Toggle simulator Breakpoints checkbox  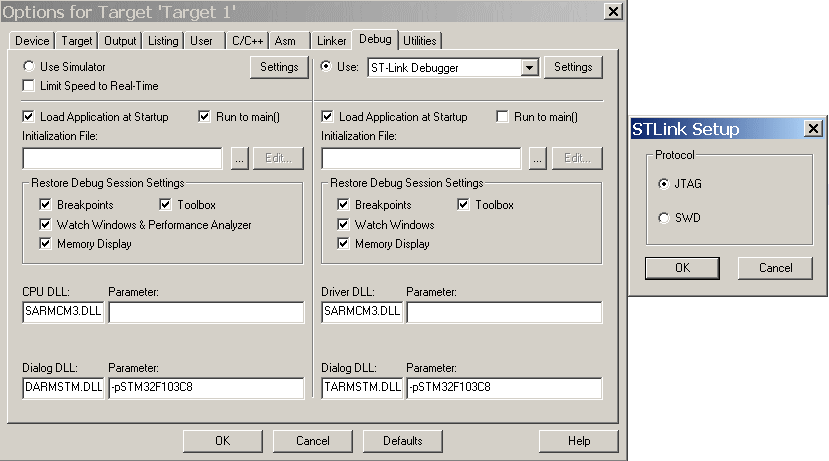click(45, 204)
